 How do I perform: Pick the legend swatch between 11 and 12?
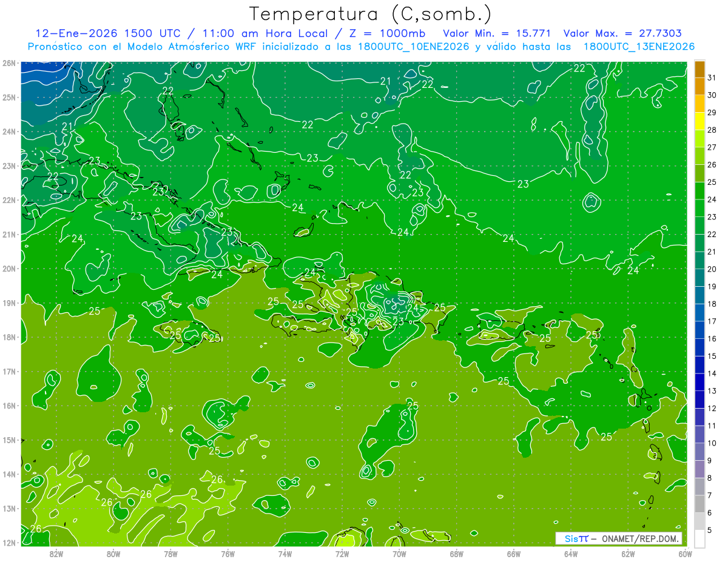coord(699,417)
